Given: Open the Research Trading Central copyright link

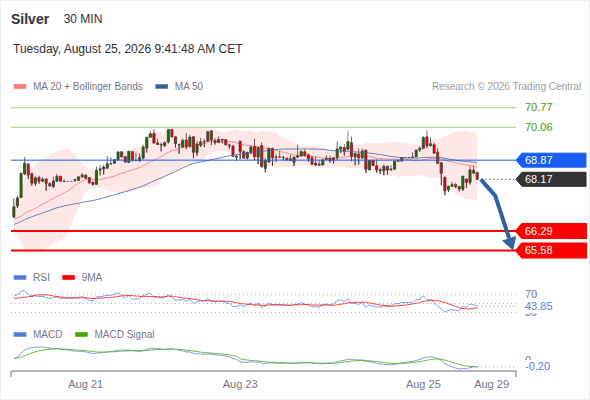Looking at the screenshot, I should click(x=506, y=87).
